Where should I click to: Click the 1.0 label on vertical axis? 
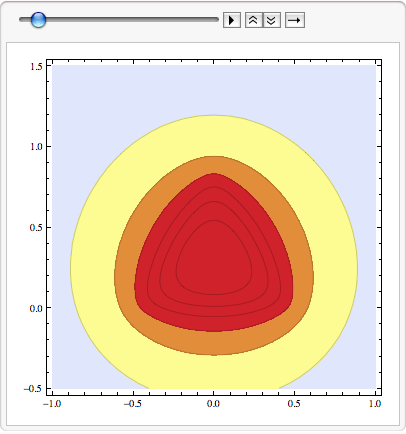[x=36, y=147]
